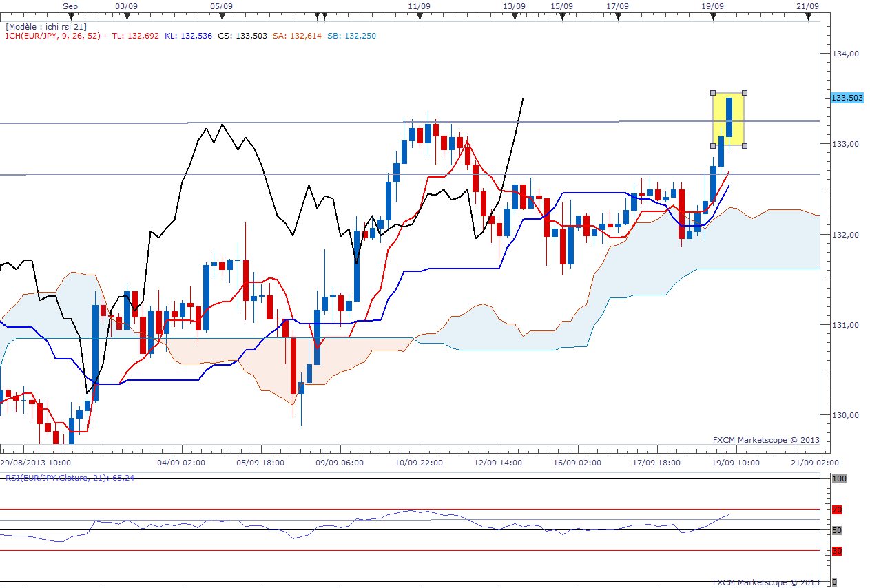Click the 17/09 date label on top axis
This screenshot has height=588, width=870.
pos(617,6)
